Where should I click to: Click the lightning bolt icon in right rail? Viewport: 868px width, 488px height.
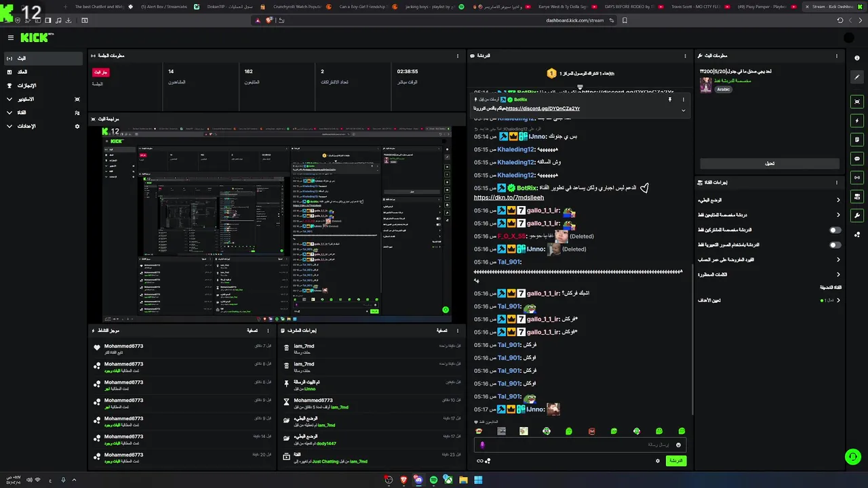point(857,121)
